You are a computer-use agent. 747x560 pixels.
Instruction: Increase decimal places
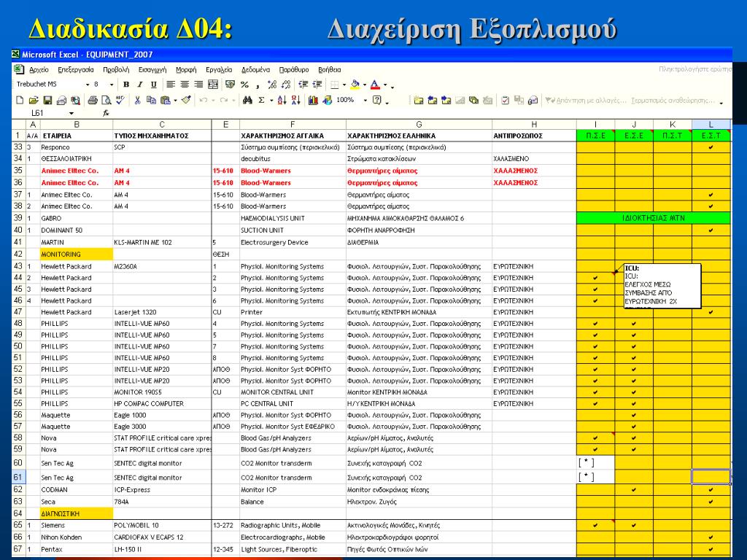tap(272, 85)
